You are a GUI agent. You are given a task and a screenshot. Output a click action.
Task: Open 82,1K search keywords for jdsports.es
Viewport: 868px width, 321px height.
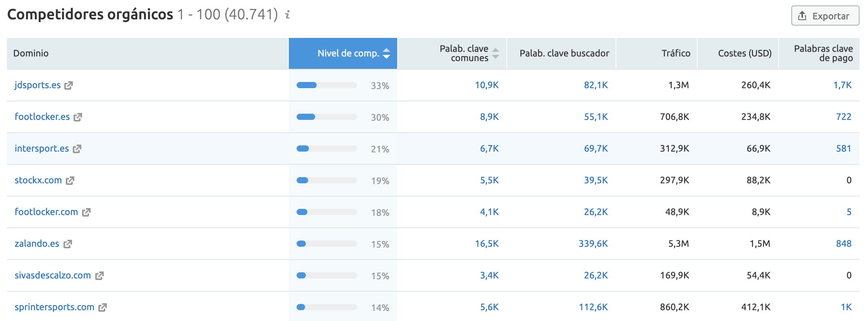click(x=596, y=85)
